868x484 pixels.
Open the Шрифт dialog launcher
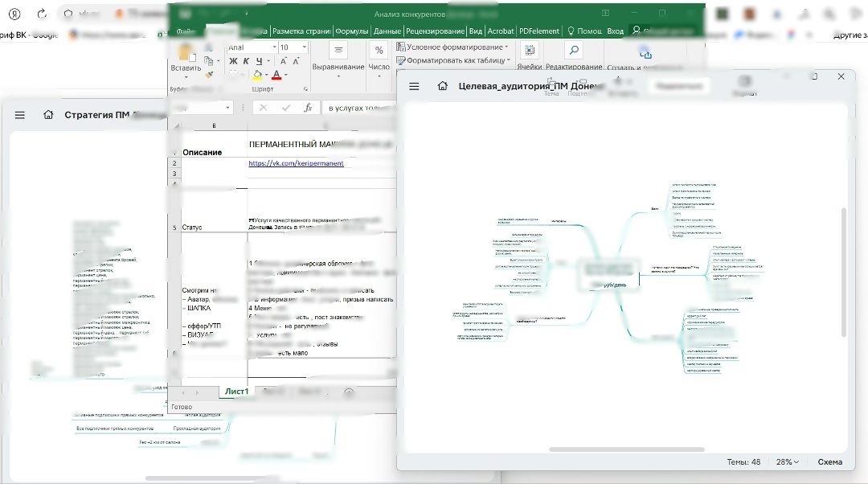(x=305, y=89)
